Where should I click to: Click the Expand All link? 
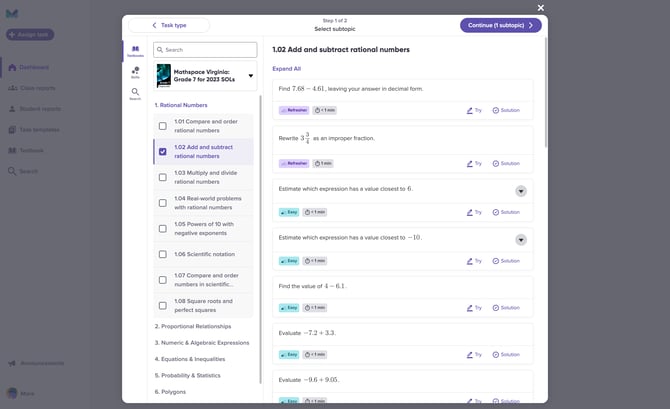[x=286, y=69]
